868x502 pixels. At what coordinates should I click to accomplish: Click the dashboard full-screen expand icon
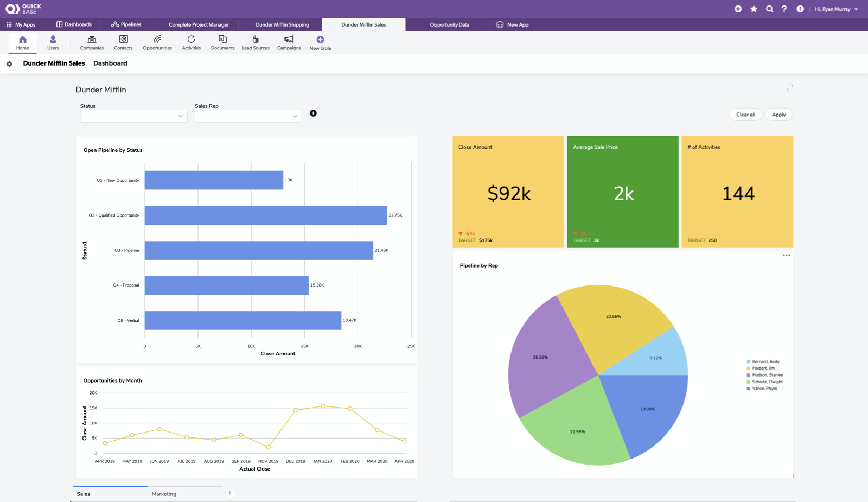tap(790, 87)
